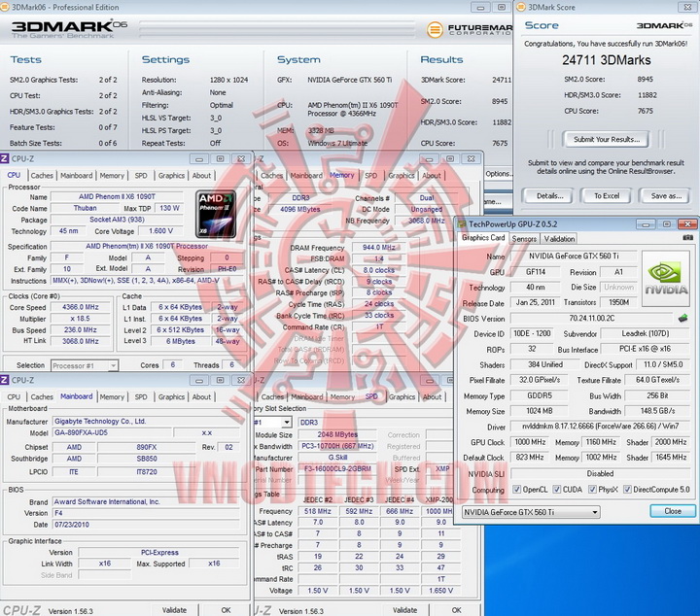Toggle the CUDA checkbox in GPU-Z

coord(557,490)
